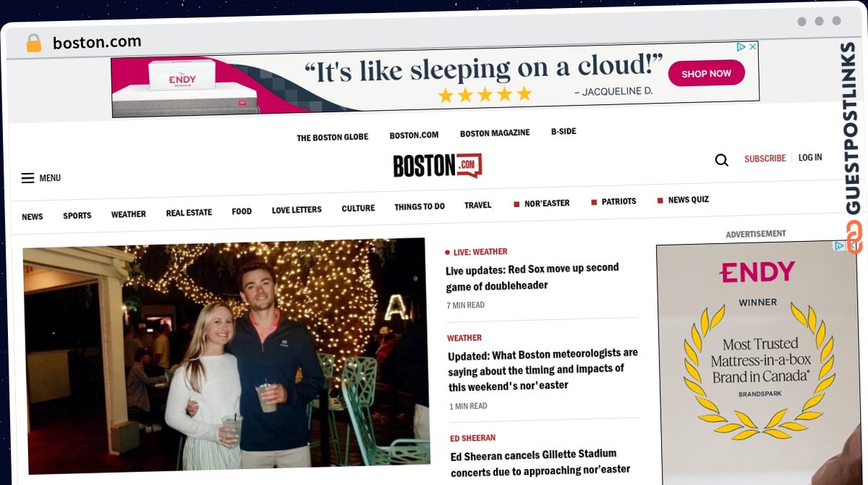Go to the Food section

[x=242, y=211]
